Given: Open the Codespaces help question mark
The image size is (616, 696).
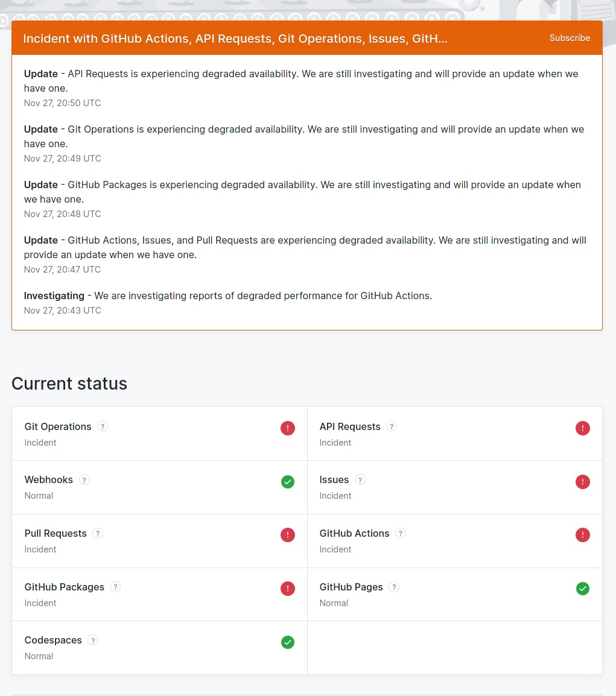Looking at the screenshot, I should tap(93, 640).
